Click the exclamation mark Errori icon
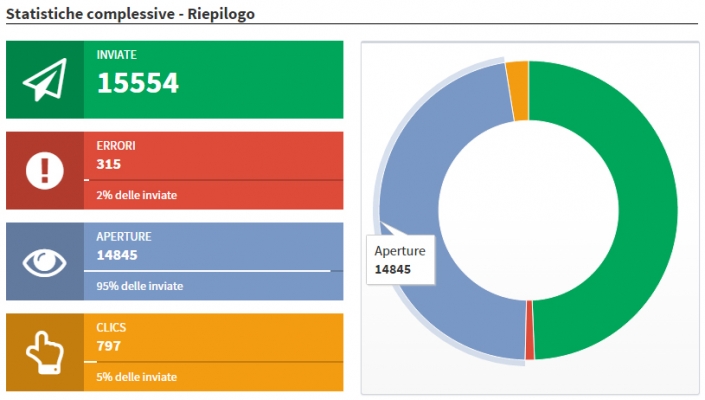705x400 pixels. coord(45,171)
